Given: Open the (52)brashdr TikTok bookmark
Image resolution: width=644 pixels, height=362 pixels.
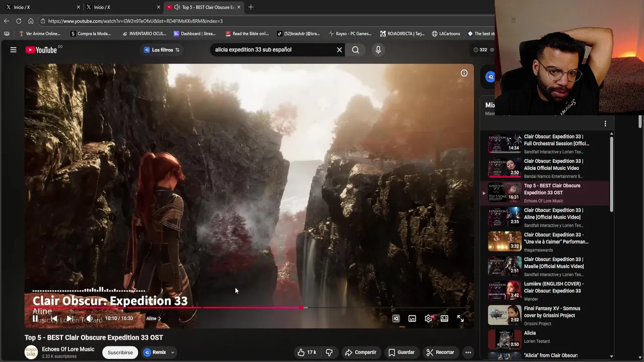Looking at the screenshot, I should click(x=298, y=34).
